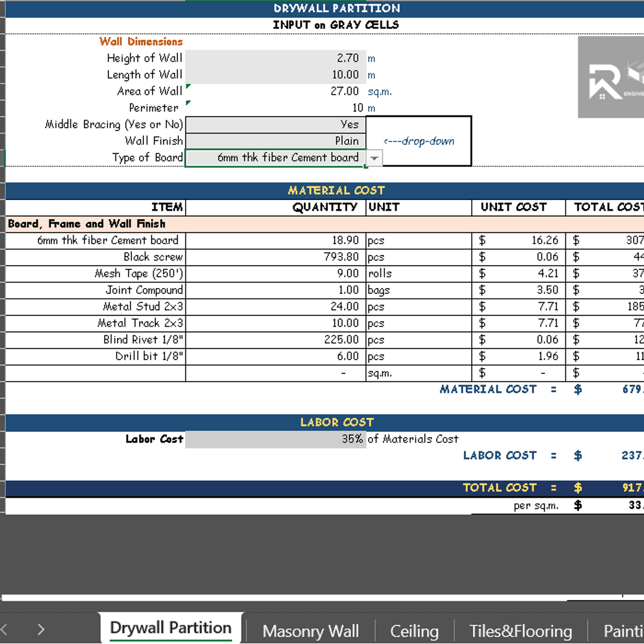644x644 pixels.
Task: Click the Metal Stud 2x3 item cell
Action: coord(96,306)
